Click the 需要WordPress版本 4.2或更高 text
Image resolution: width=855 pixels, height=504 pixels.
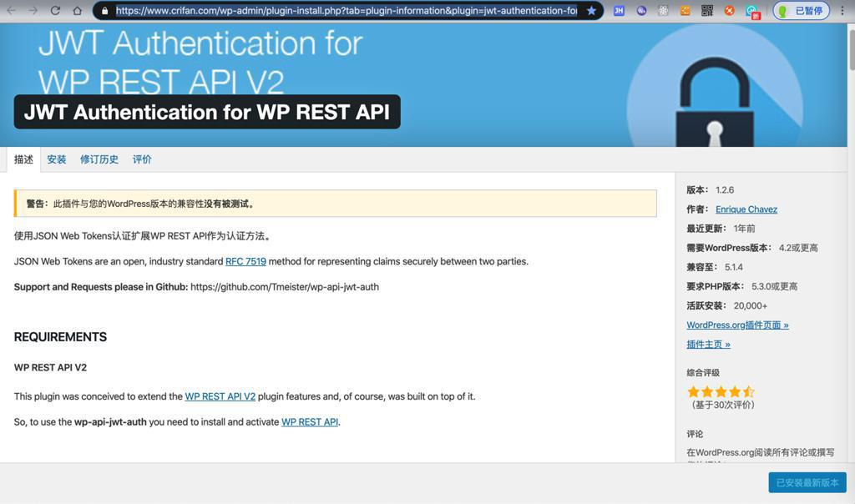click(x=752, y=248)
